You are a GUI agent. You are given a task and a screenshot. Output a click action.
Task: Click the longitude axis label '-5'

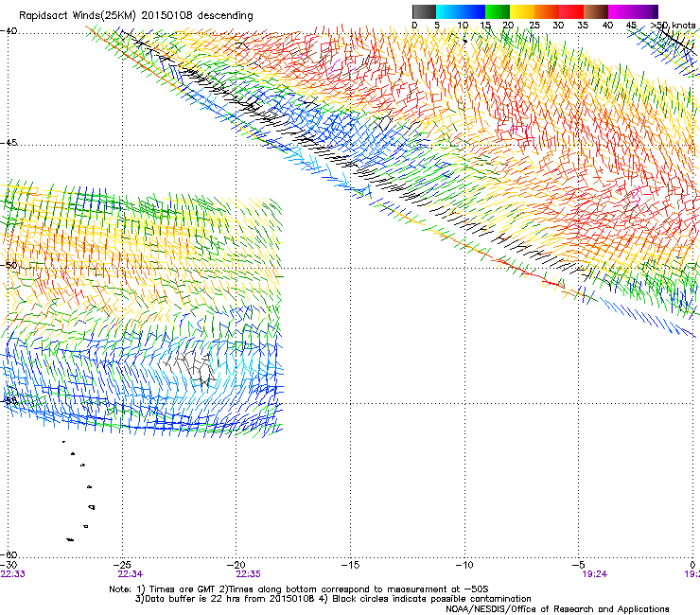[579, 565]
